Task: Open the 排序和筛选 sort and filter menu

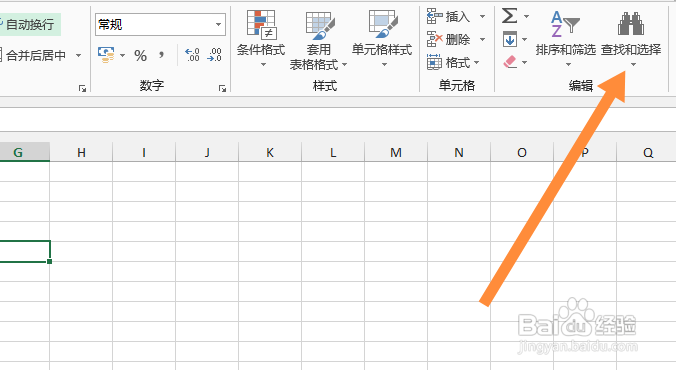Action: tap(566, 40)
